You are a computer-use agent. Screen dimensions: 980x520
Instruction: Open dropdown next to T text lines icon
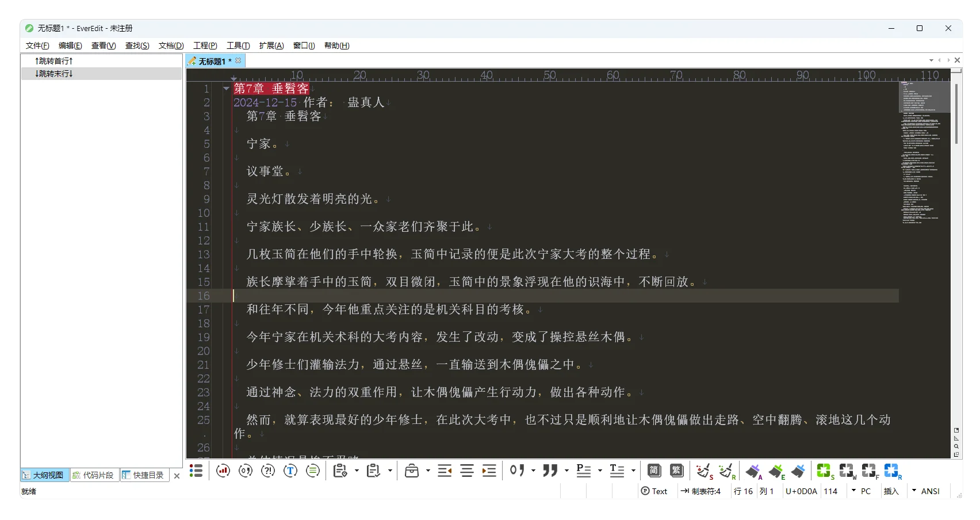(633, 471)
